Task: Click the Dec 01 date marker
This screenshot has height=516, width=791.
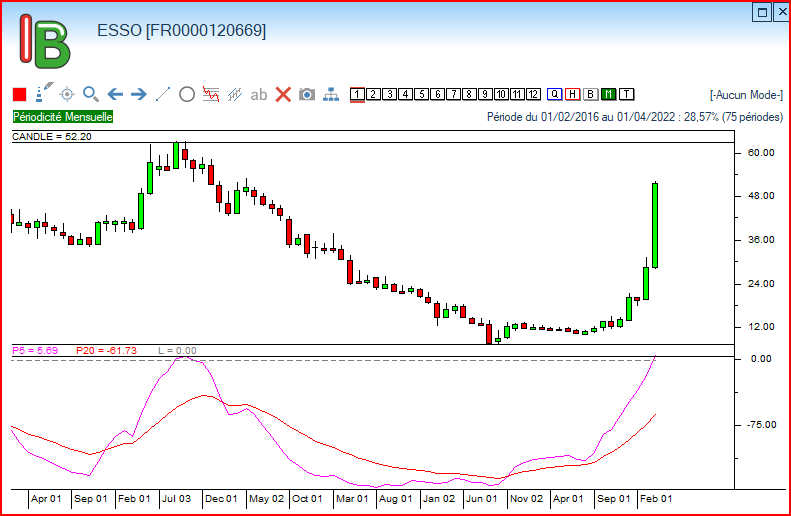Action: [x=221, y=499]
